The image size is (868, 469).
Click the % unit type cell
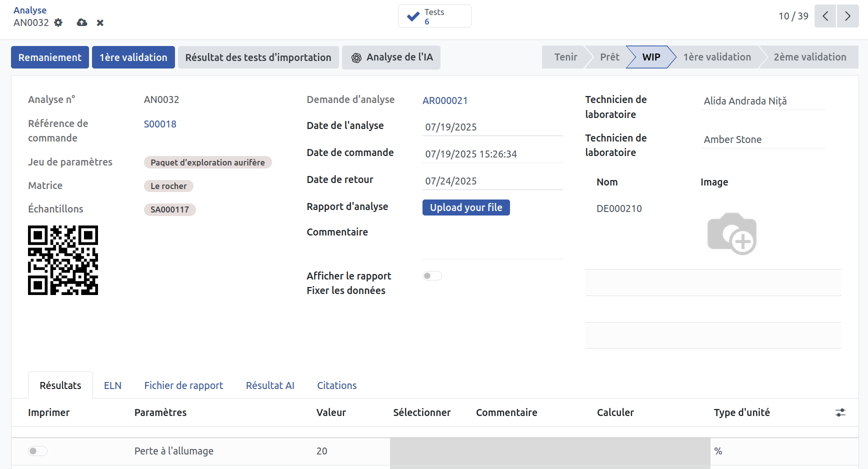click(x=718, y=451)
